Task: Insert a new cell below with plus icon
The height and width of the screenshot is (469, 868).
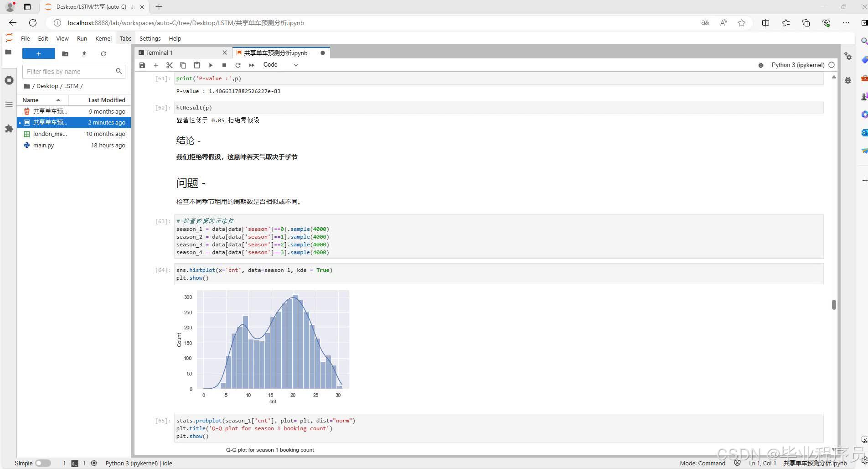Action: [x=156, y=65]
